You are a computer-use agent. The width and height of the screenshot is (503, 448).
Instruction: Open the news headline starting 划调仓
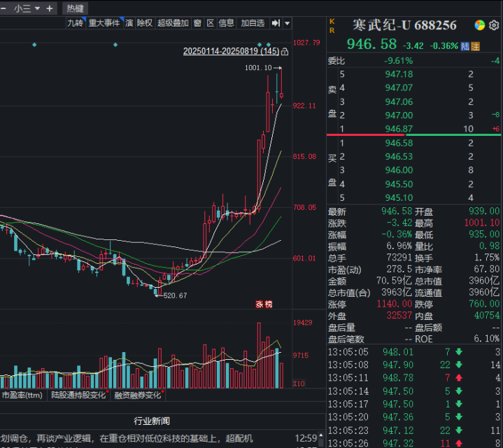click(127, 438)
